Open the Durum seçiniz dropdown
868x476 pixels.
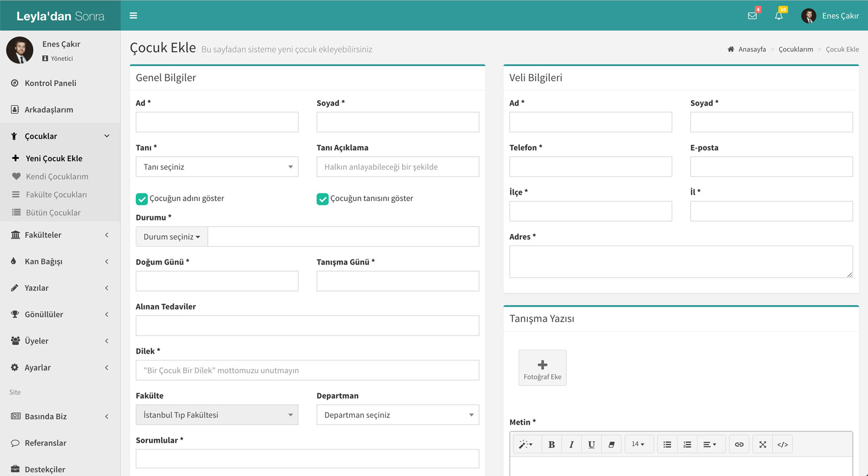tap(171, 237)
